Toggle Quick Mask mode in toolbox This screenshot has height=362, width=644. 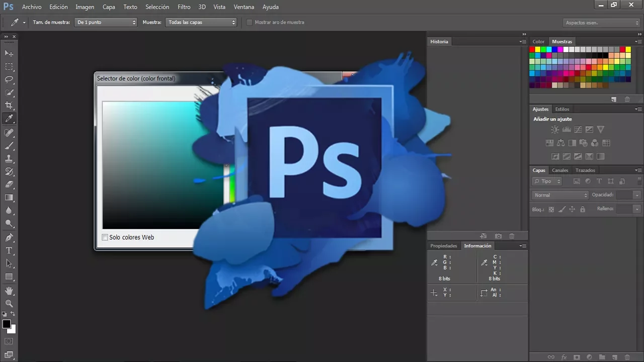point(9,341)
